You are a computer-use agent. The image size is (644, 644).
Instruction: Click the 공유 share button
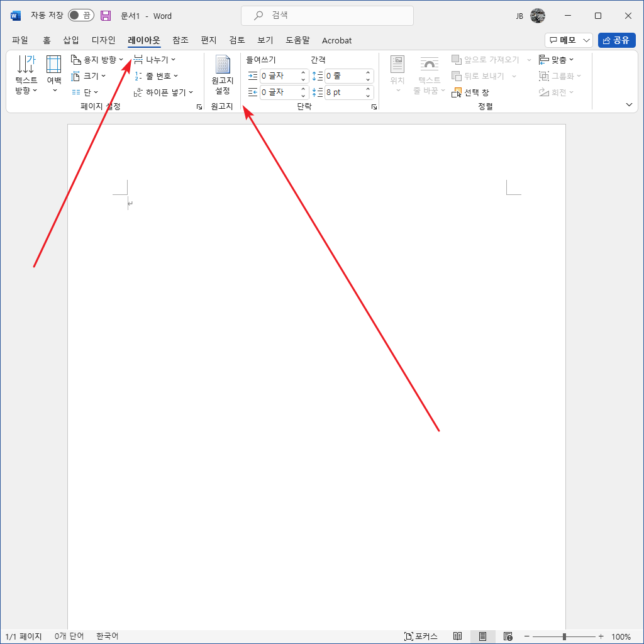coord(616,40)
